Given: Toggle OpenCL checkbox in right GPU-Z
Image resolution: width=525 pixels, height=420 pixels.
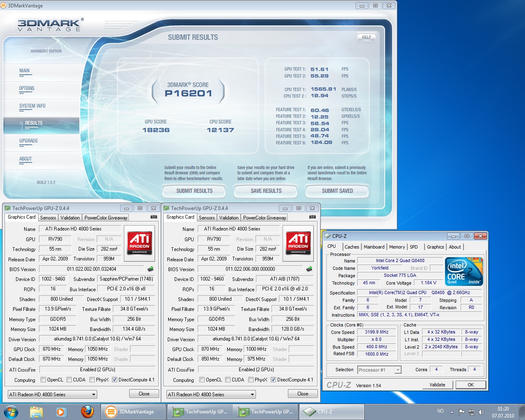Looking at the screenshot, I should coord(202,380).
